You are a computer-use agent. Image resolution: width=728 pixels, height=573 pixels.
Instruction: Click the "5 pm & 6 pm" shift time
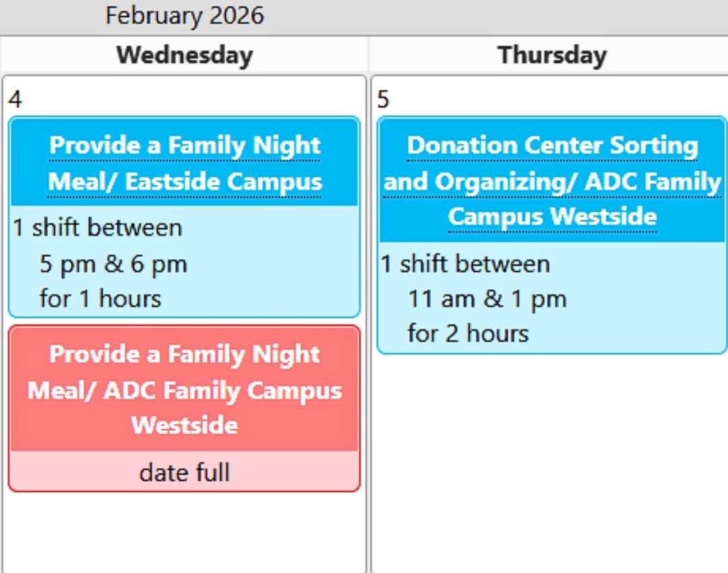tap(113, 264)
